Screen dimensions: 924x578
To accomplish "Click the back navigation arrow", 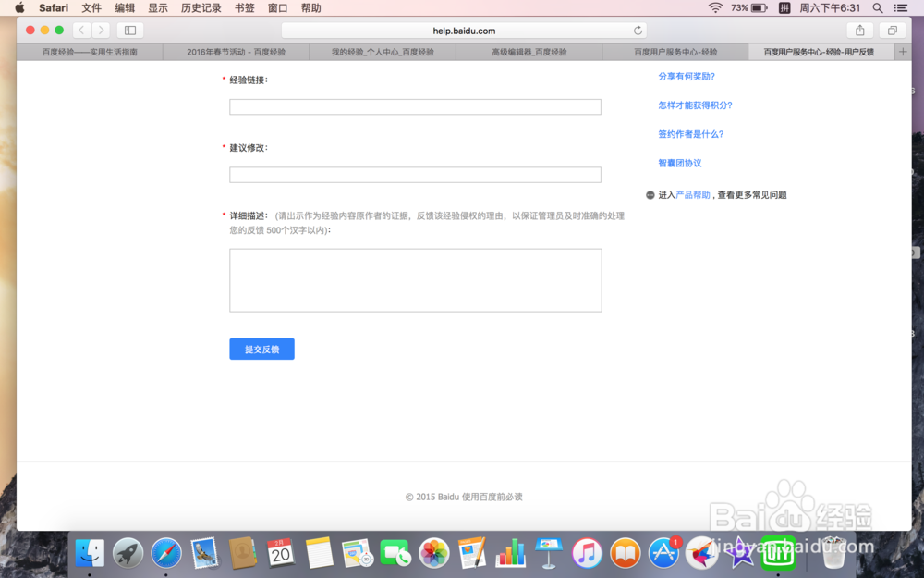I will tap(80, 30).
